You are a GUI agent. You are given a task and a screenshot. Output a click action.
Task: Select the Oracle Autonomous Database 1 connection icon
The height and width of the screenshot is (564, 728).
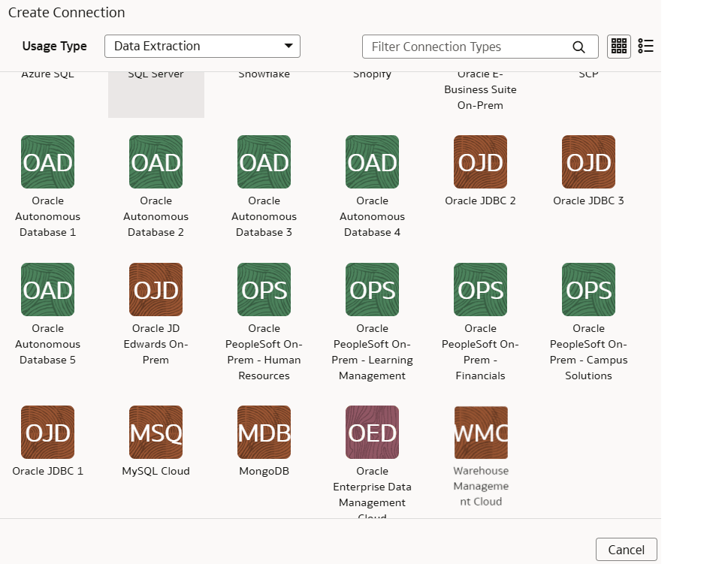click(47, 161)
